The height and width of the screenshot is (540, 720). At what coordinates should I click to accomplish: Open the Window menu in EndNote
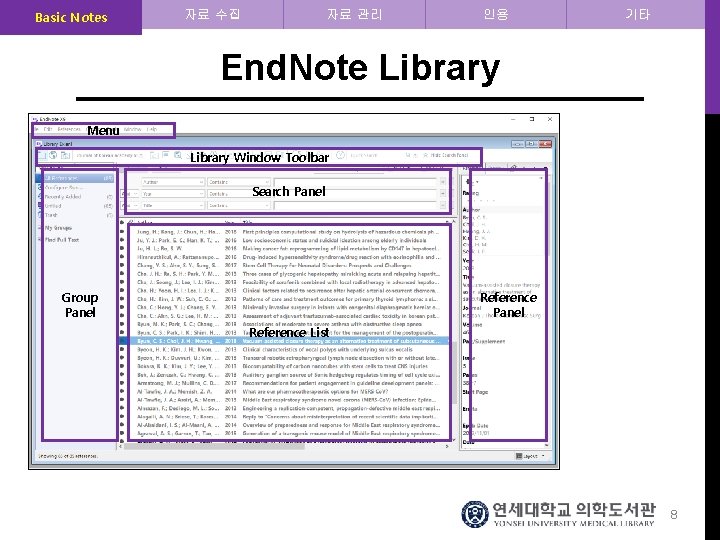pyautogui.click(x=133, y=129)
